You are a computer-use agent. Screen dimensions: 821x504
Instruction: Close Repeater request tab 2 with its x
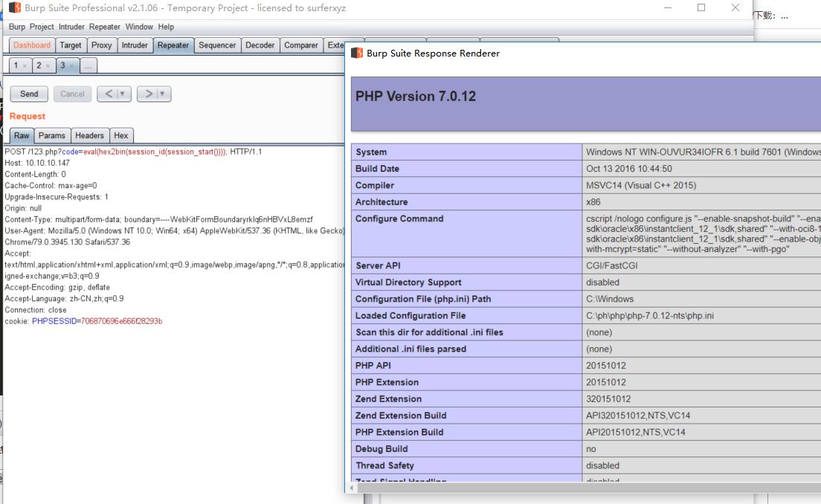coord(48,66)
